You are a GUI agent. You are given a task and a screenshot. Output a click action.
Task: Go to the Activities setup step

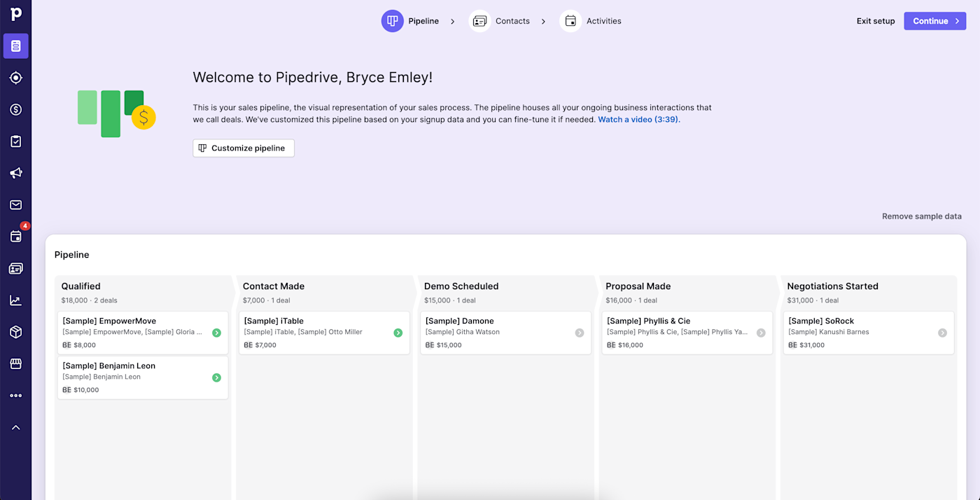coord(603,21)
